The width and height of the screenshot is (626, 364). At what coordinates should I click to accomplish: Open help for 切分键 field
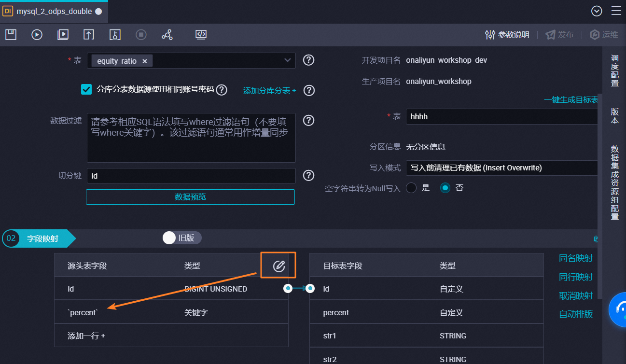pyautogui.click(x=308, y=175)
